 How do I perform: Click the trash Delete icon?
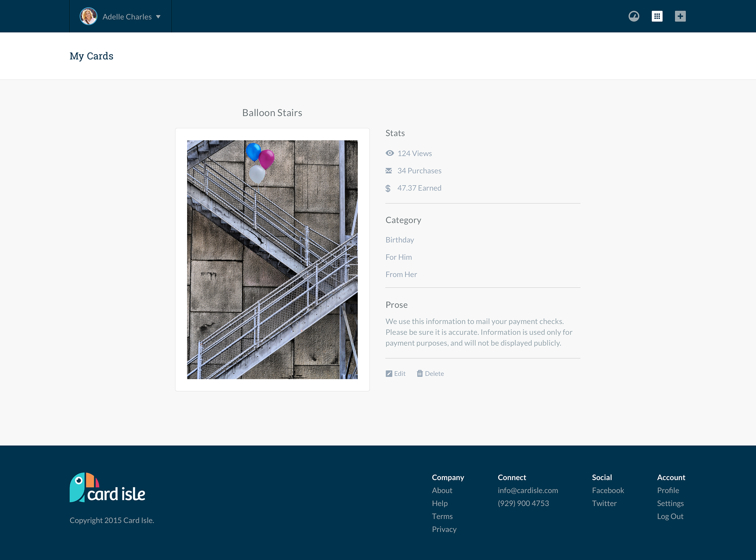(420, 373)
